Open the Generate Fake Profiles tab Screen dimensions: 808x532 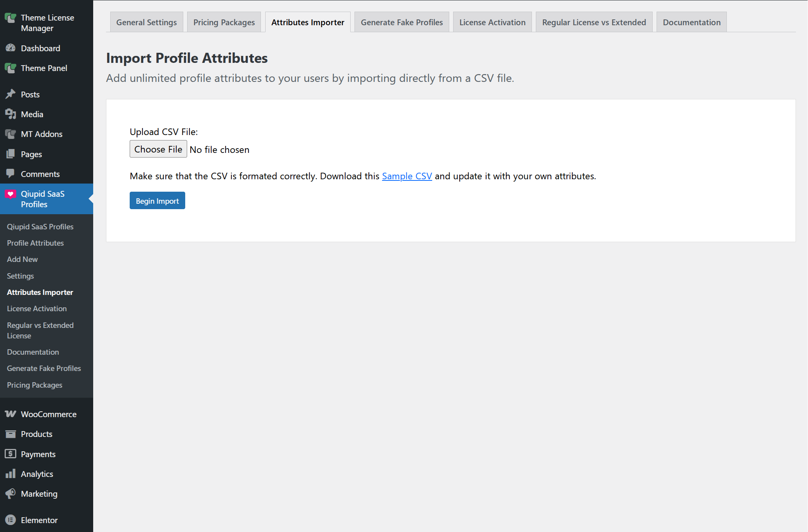point(401,23)
